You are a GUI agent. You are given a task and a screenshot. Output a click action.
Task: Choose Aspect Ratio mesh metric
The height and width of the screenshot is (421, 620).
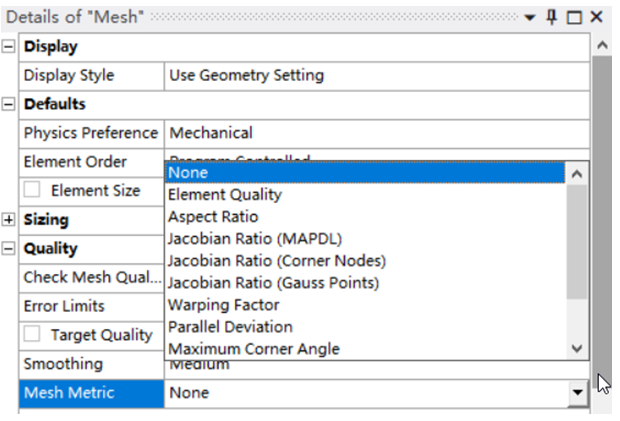pyautogui.click(x=213, y=217)
